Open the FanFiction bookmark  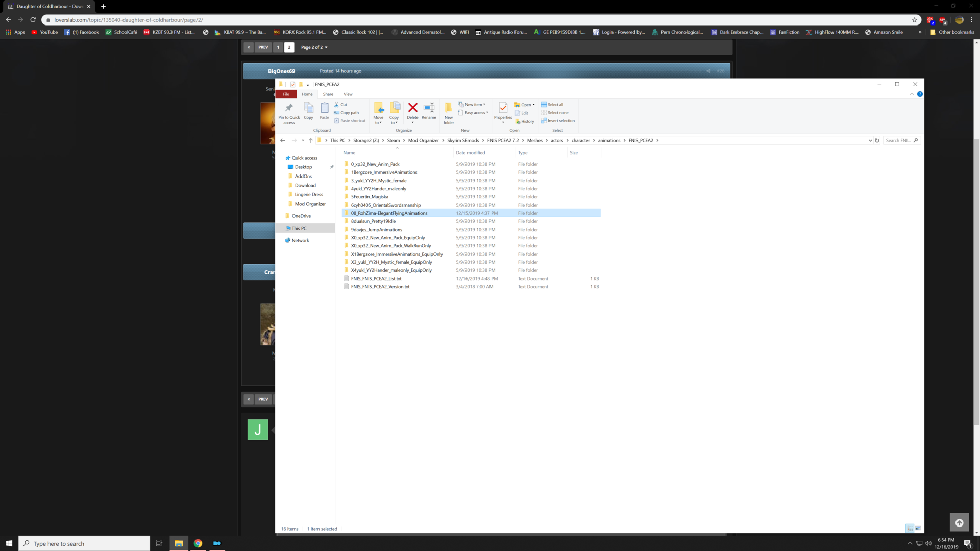[785, 32]
